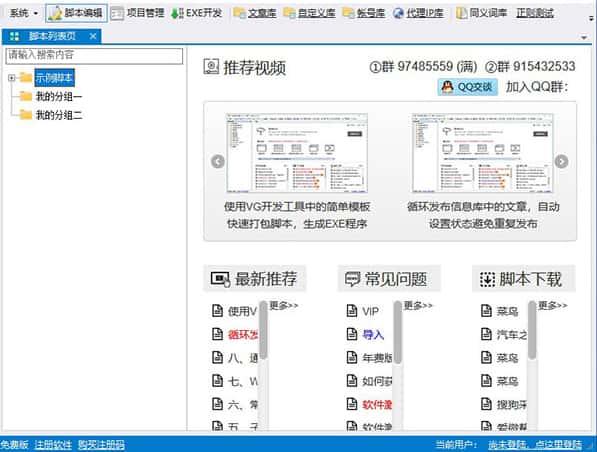Image resolution: width=597 pixels, height=452 pixels.
Task: Open the 六、常 article entry
Action: (x=243, y=404)
